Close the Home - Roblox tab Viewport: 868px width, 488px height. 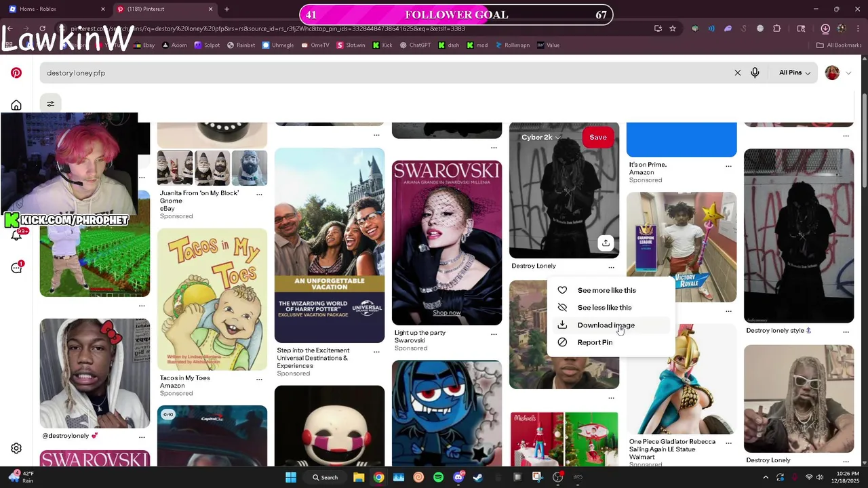point(103,9)
